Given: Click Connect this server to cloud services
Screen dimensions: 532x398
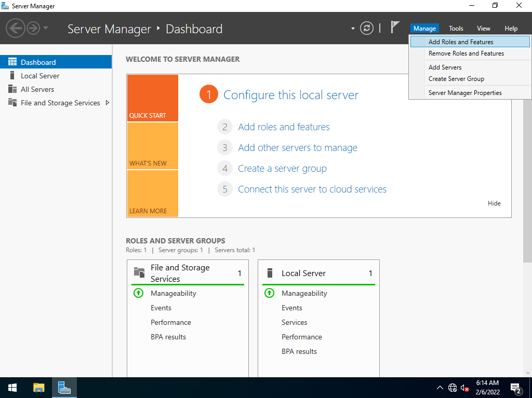Looking at the screenshot, I should (x=312, y=189).
